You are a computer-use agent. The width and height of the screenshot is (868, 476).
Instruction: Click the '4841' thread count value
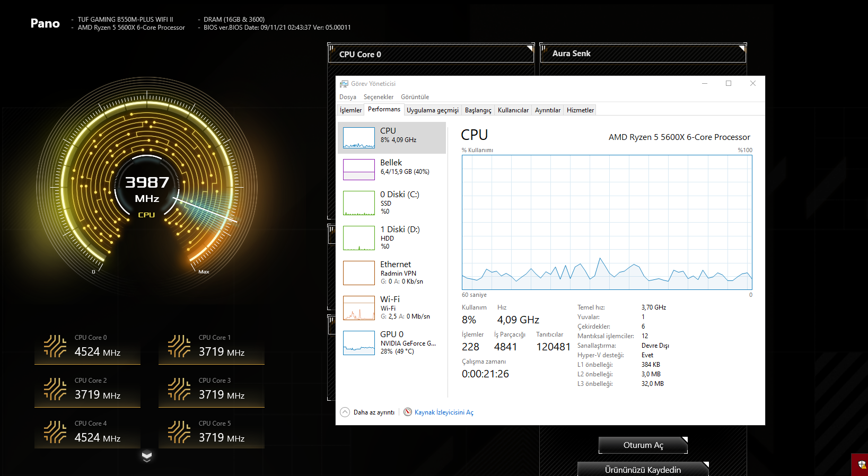(505, 347)
